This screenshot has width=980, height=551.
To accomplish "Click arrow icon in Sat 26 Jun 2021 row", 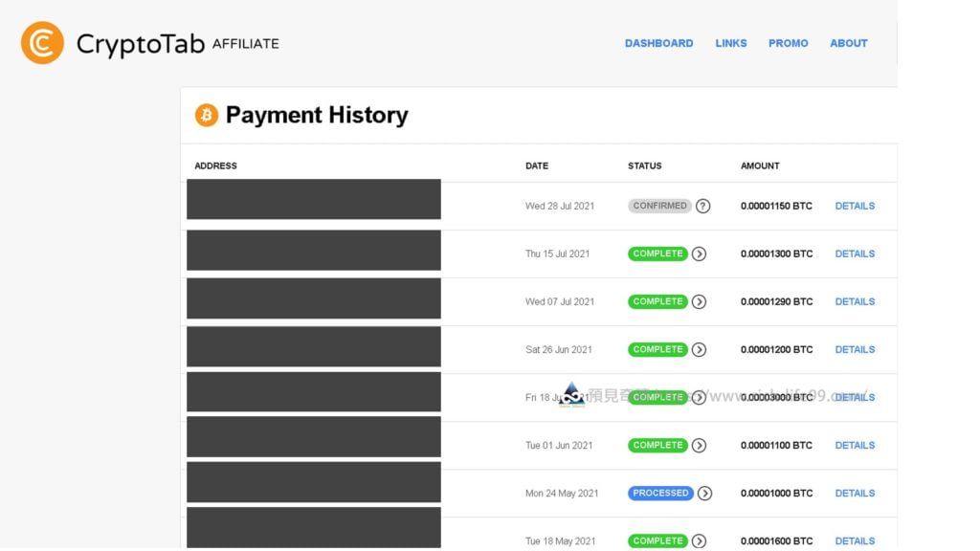I will coord(700,350).
